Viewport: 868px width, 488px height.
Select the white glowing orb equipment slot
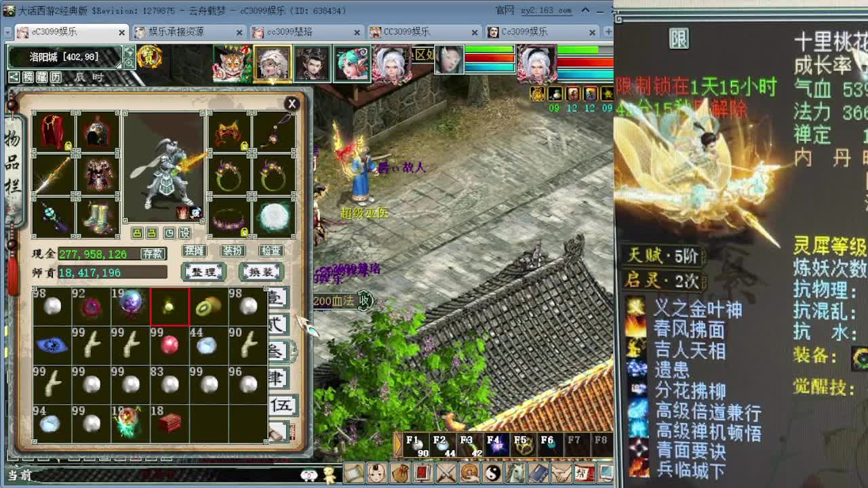(x=275, y=218)
